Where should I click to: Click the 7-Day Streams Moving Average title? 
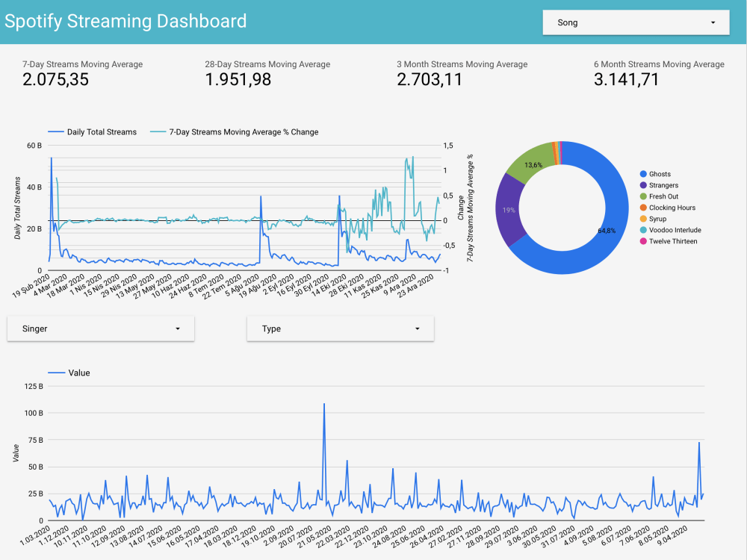(x=82, y=64)
